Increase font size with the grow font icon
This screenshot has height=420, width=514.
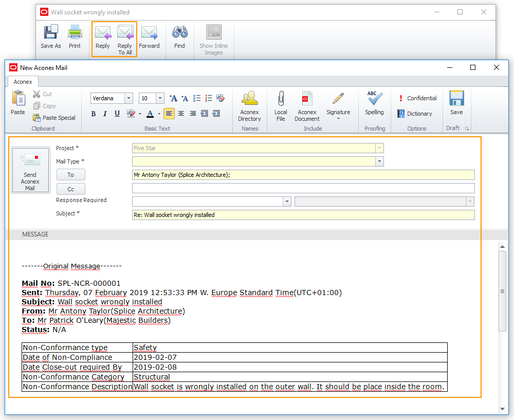pyautogui.click(x=173, y=98)
